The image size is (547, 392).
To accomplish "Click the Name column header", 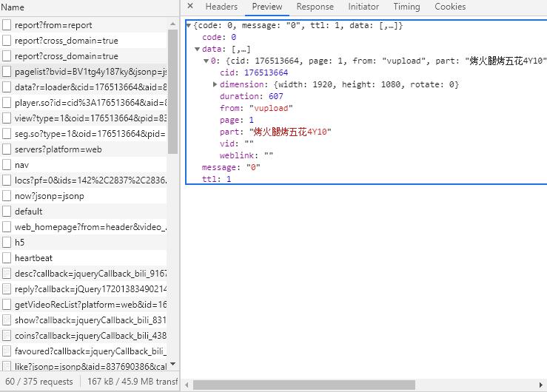I will pos(13,7).
